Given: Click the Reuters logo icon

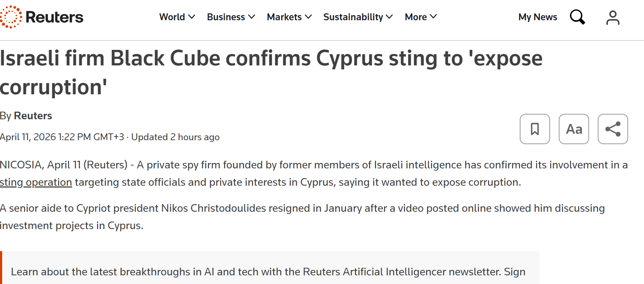Looking at the screenshot, I should (11, 17).
